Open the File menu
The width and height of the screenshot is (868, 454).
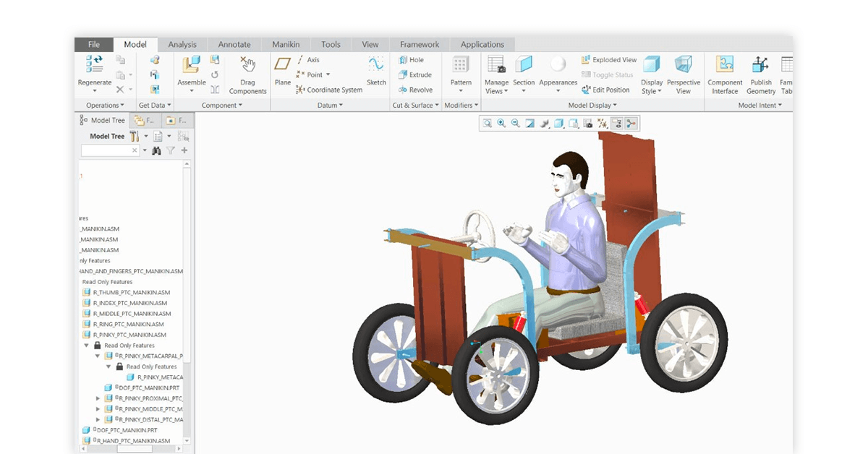click(94, 44)
